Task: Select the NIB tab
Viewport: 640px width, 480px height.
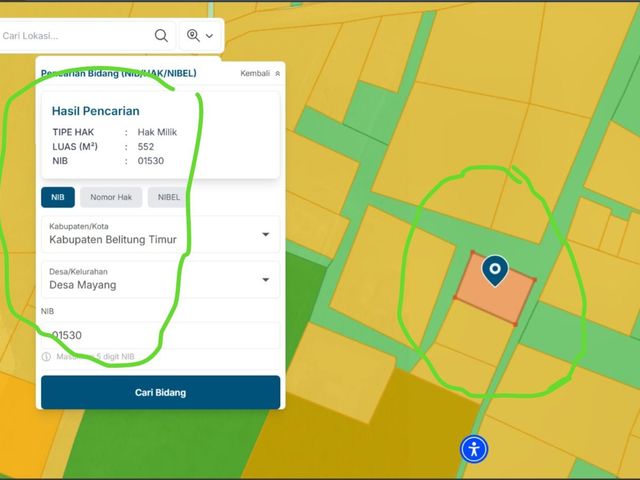Action: 58,197
